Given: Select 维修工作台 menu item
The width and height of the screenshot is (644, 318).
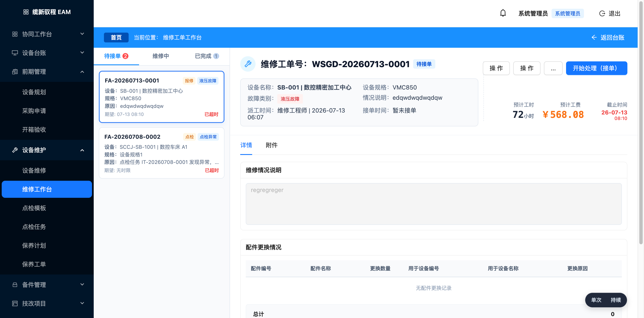Looking at the screenshot, I should [x=47, y=189].
